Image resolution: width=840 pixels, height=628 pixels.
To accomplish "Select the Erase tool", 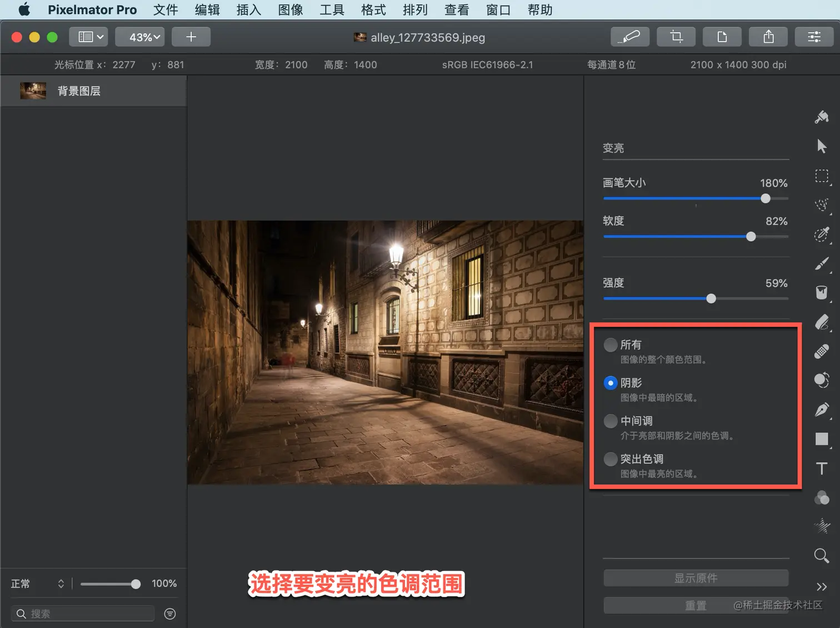I will [x=822, y=322].
